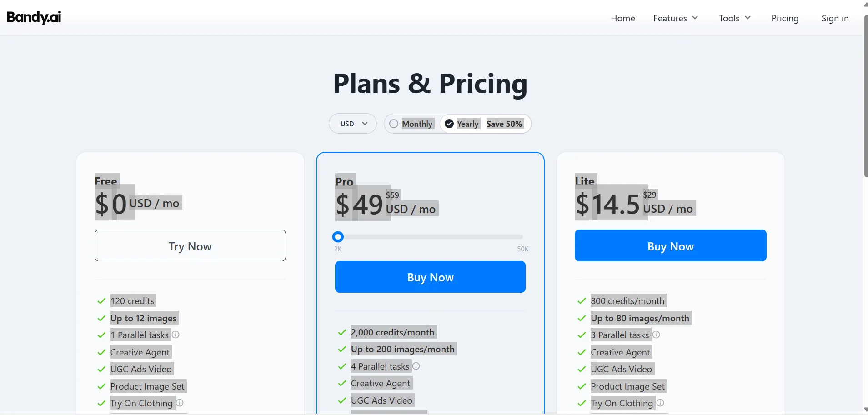Click the Bandy.ai logo
Image resolution: width=868 pixels, height=415 pixels.
34,17
